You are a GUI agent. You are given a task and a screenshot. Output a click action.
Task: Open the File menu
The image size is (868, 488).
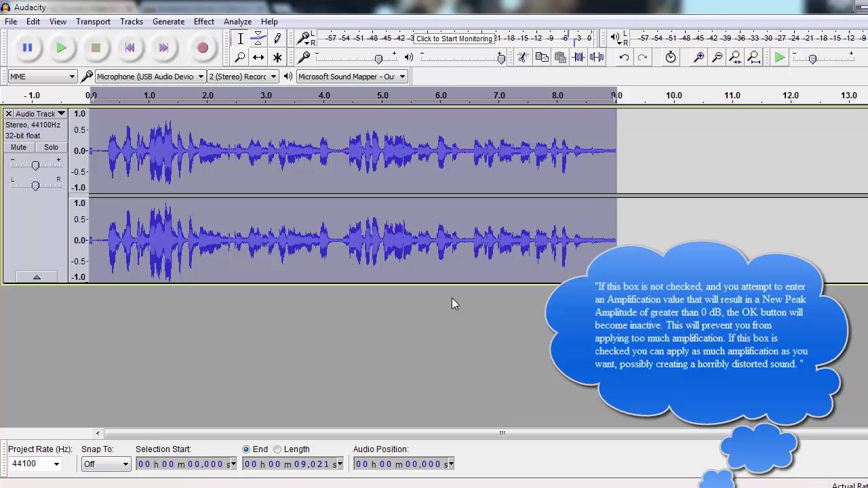[11, 22]
